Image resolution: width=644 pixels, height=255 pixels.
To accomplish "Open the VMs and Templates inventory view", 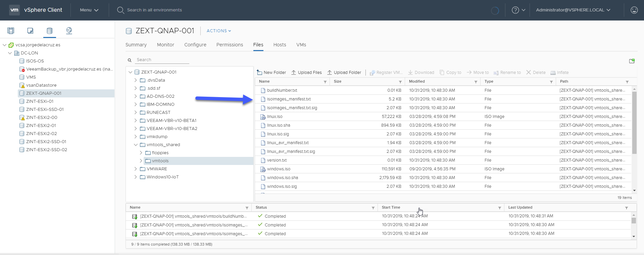I will [30, 31].
